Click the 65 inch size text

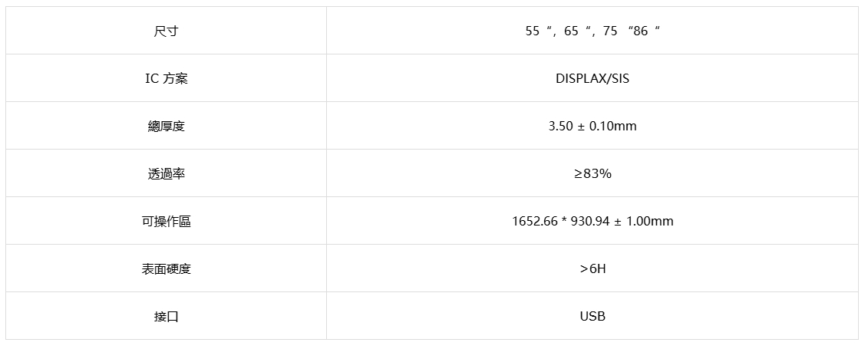point(571,31)
